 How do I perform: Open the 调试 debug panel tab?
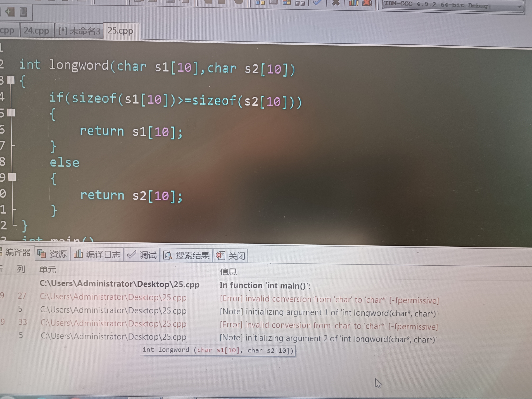[x=142, y=255]
